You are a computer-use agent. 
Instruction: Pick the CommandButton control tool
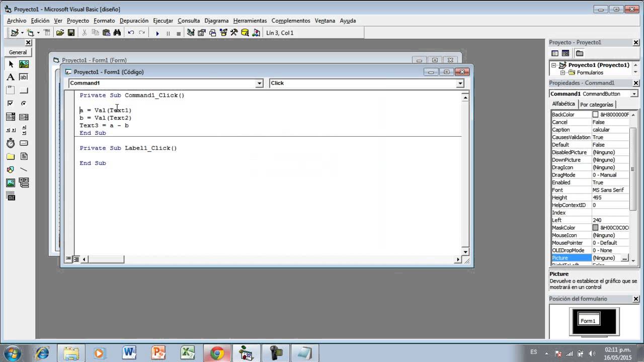pos(24,90)
